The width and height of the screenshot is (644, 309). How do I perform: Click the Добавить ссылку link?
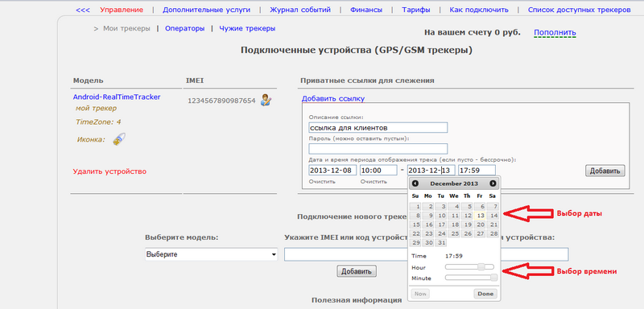click(333, 98)
